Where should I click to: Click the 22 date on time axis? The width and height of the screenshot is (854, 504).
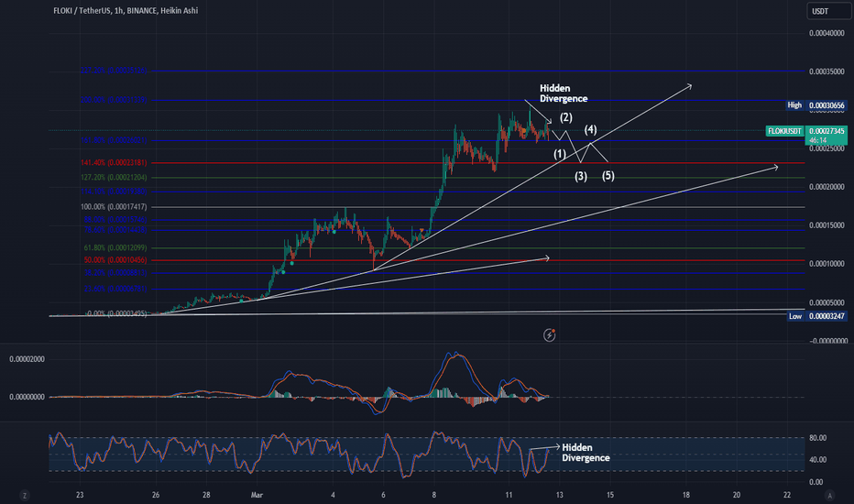tap(787, 495)
